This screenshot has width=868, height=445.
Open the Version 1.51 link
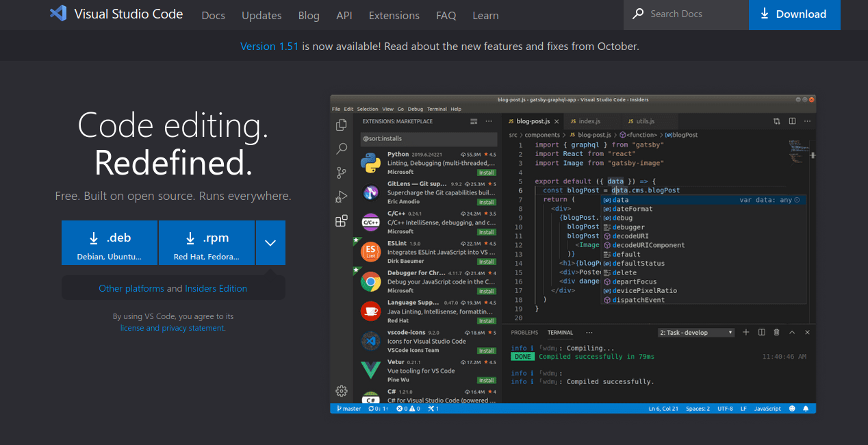tap(270, 47)
